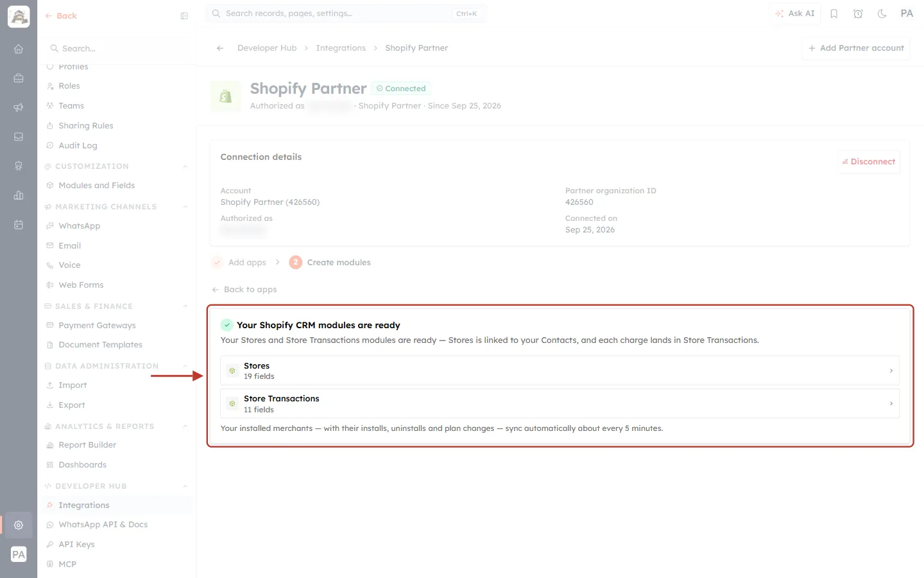Open the PA user avatar menu
Image resolution: width=924 pixels, height=578 pixels.
click(x=907, y=13)
